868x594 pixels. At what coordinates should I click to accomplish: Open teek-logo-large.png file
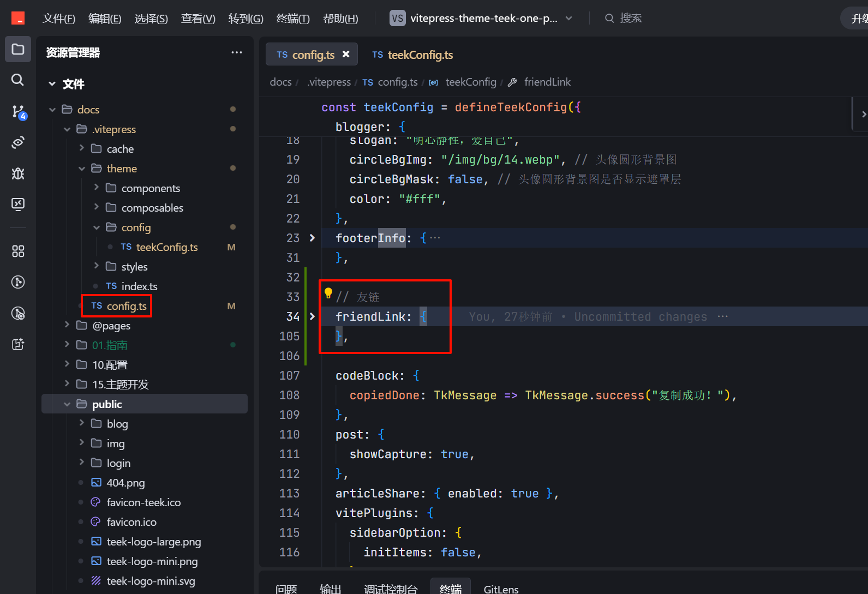154,542
